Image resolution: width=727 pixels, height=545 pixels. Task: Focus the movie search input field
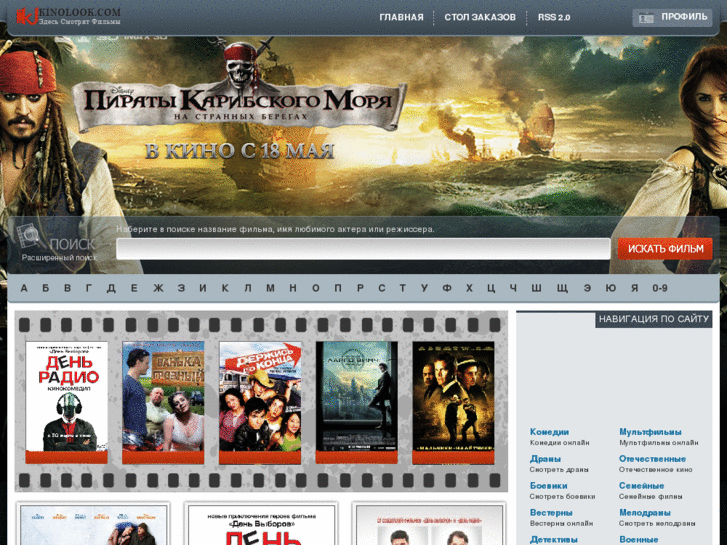click(x=363, y=249)
